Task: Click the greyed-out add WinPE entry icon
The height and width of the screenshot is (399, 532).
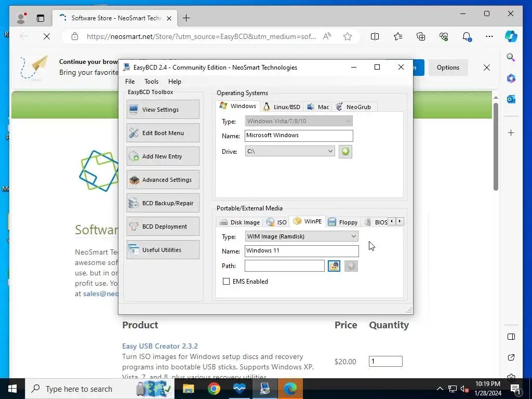Action: [x=351, y=266]
